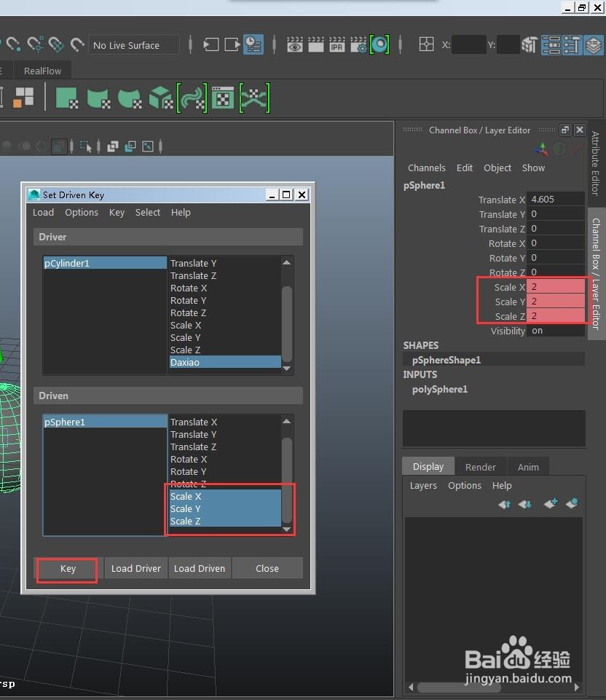Click the viewport selection-arrow panel icon
Screen dimensions: 606x700
pos(86,146)
